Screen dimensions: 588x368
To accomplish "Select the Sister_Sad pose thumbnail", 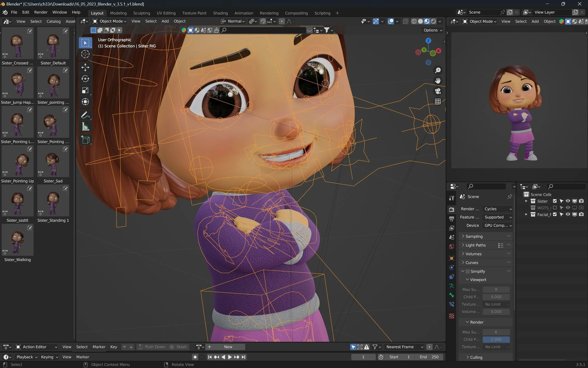I will (x=53, y=161).
